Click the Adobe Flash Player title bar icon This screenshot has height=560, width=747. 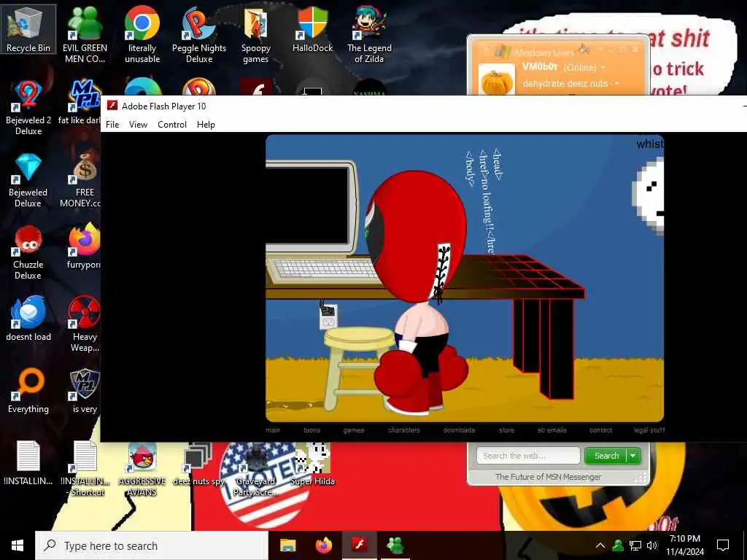(112, 106)
